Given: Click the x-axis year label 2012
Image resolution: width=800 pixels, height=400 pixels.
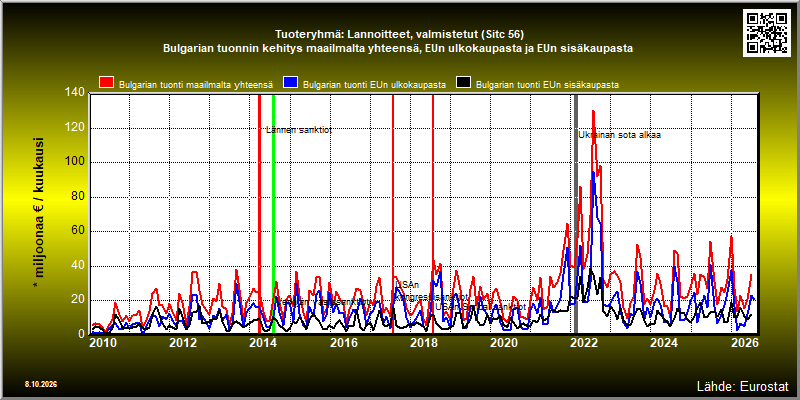Looking at the screenshot, I should click(x=183, y=343).
